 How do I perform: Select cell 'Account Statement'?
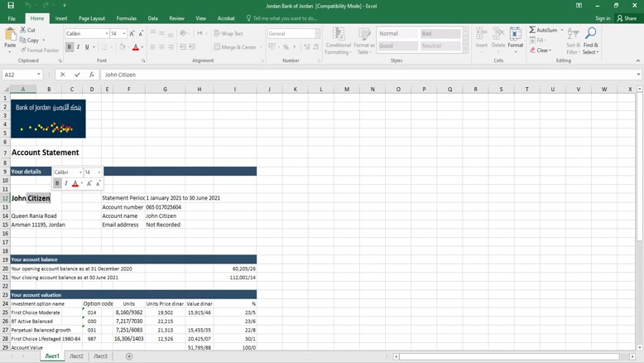click(46, 152)
